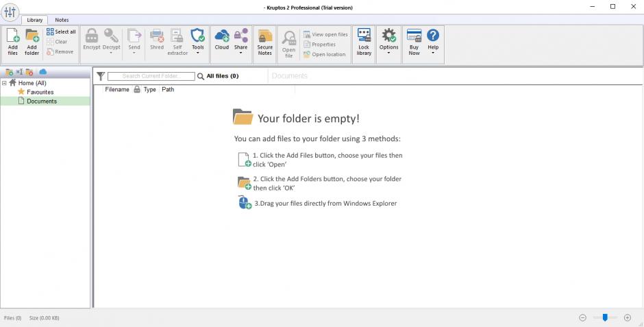Click Size (0.00 KB) in status bar

45,318
